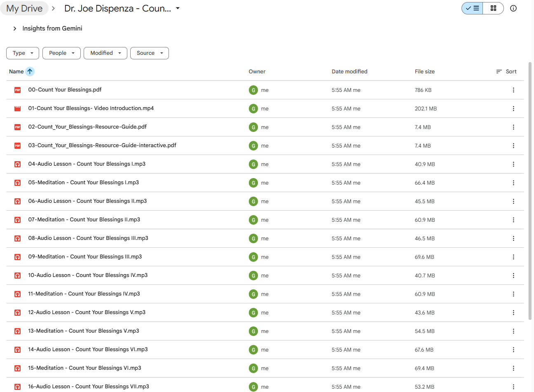Open the Dr. Joe Dispenza folder dropdown menu

click(x=178, y=8)
